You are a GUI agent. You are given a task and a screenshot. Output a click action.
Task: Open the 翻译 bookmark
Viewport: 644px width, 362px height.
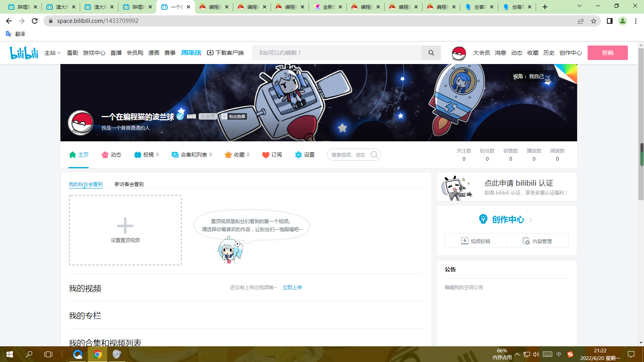(x=15, y=34)
